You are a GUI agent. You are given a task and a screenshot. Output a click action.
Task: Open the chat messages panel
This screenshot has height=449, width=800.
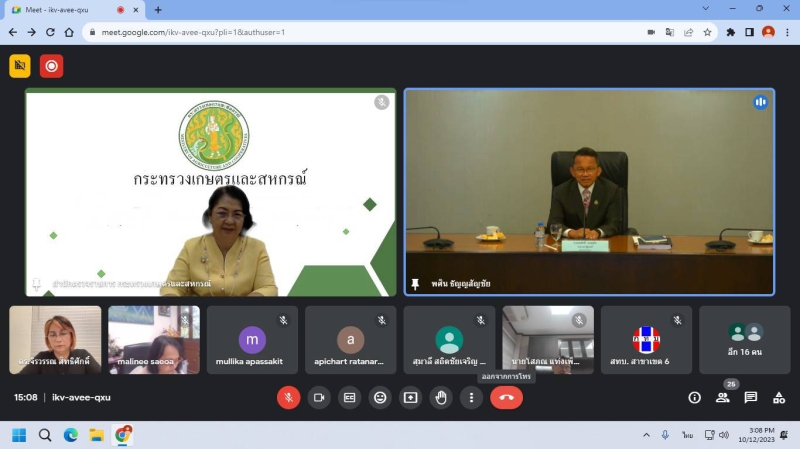pos(750,397)
